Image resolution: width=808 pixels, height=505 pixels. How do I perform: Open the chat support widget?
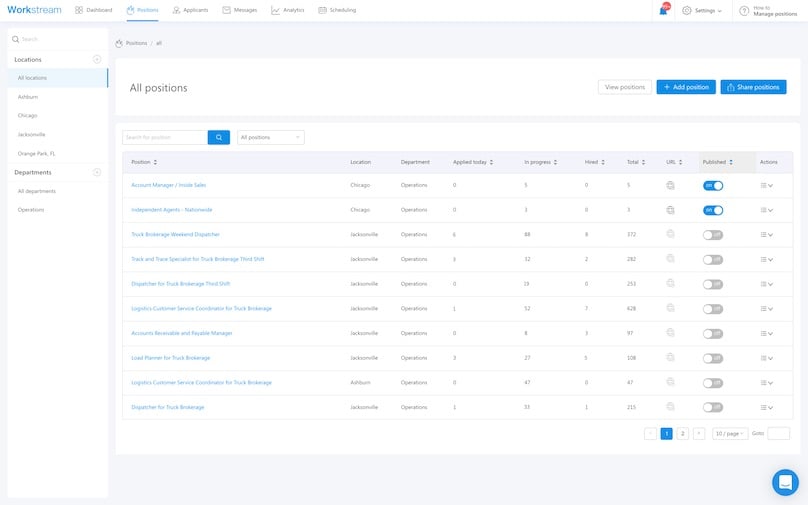pos(785,482)
